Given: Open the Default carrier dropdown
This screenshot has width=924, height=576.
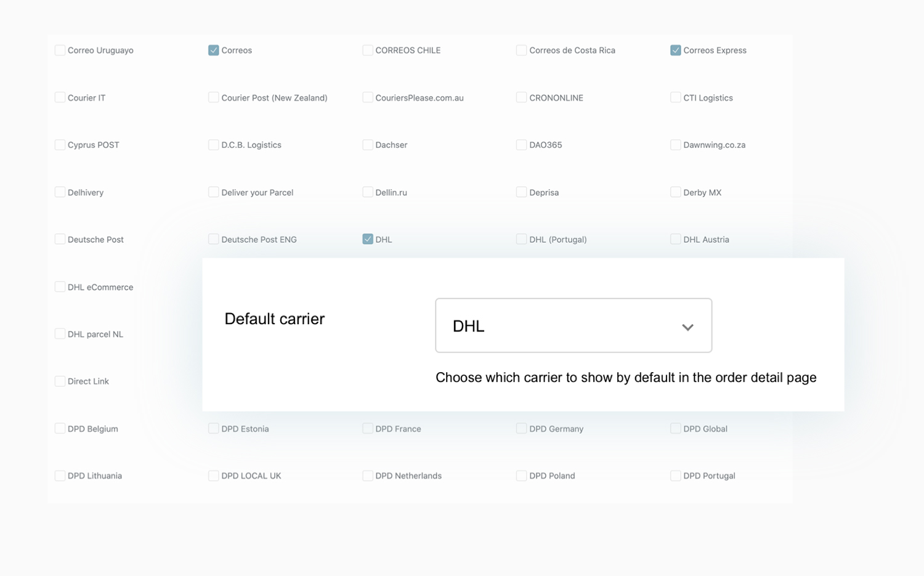Looking at the screenshot, I should (573, 326).
